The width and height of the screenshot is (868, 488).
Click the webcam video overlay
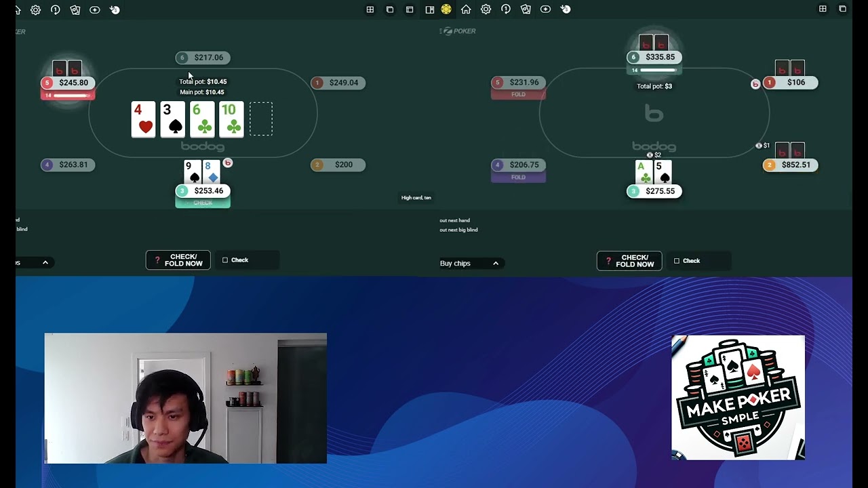tap(185, 399)
